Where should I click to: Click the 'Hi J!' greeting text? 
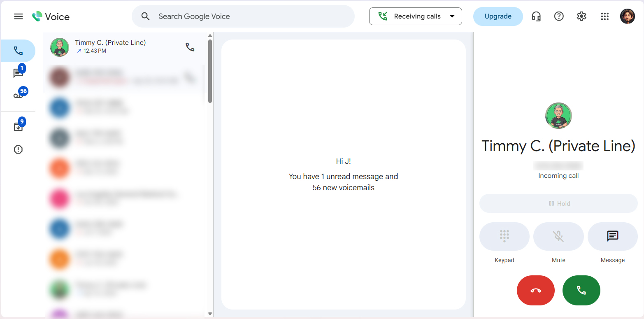(x=344, y=161)
